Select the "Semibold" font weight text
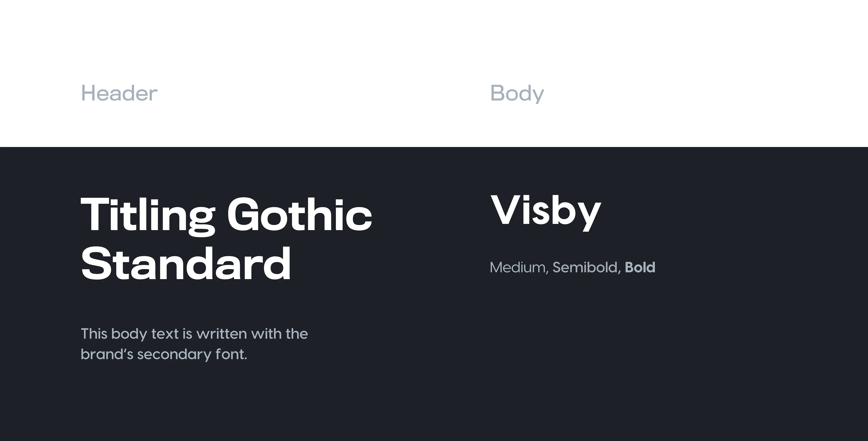868x441 pixels. pos(585,267)
